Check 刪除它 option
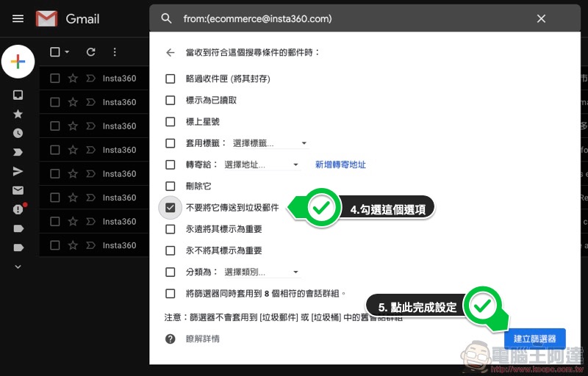This screenshot has height=376, width=588. pos(171,186)
